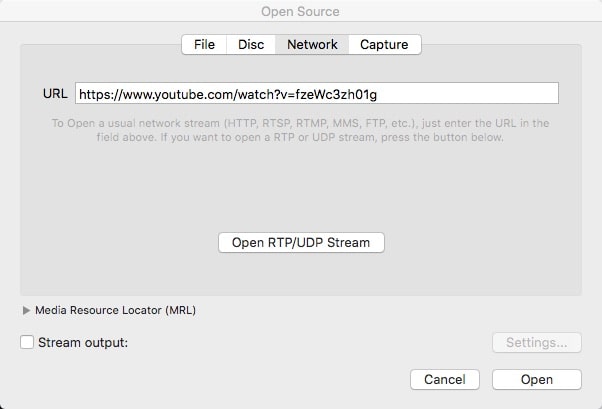The image size is (602, 409).
Task: Click the Media Resource Locator (MRL) label
Action: tap(115, 310)
